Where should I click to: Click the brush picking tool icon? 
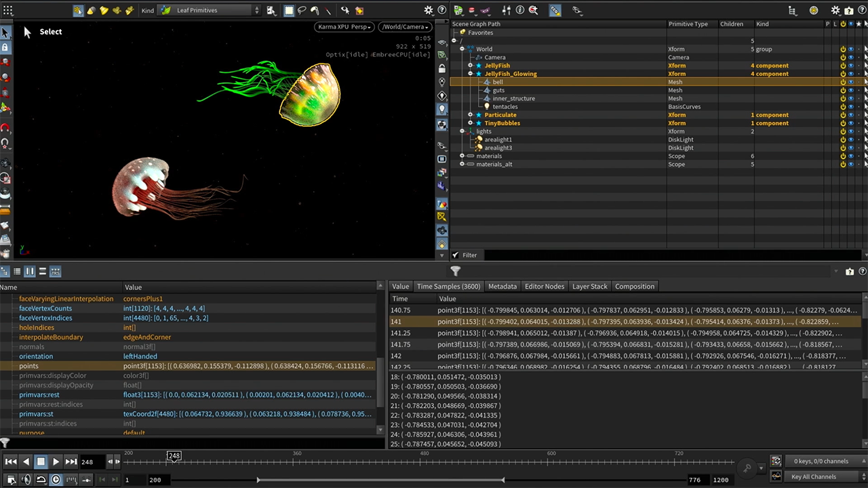click(x=315, y=10)
